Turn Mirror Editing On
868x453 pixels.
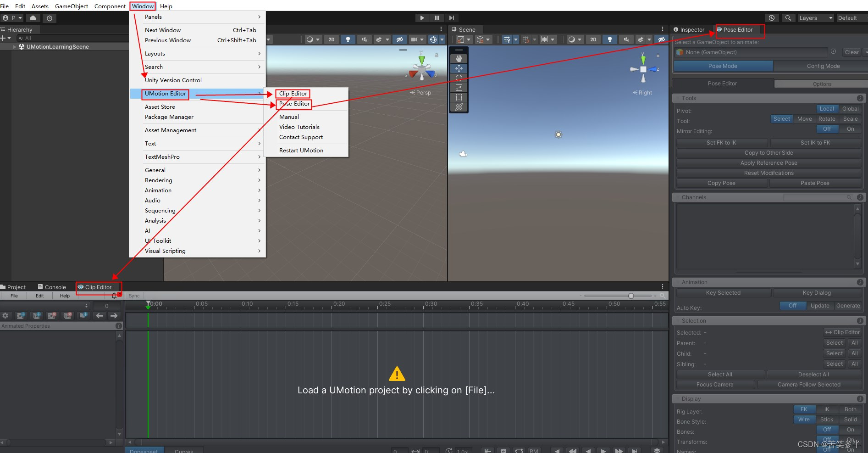pos(850,129)
